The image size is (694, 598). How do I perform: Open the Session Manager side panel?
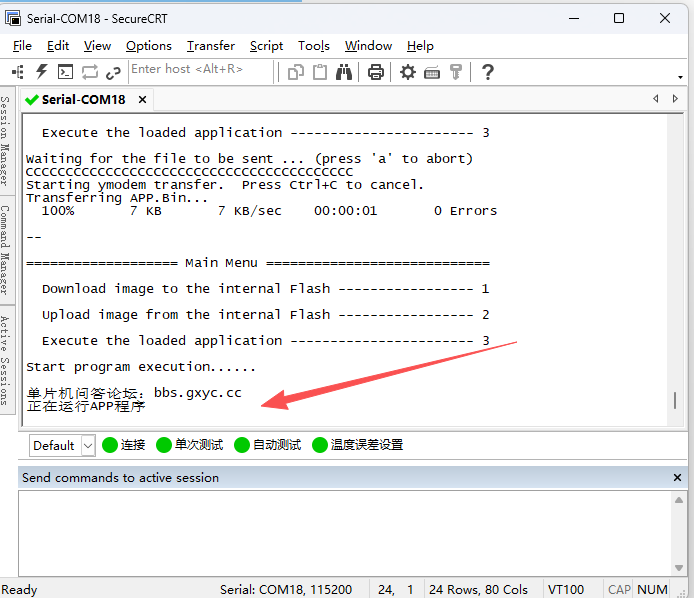6,146
